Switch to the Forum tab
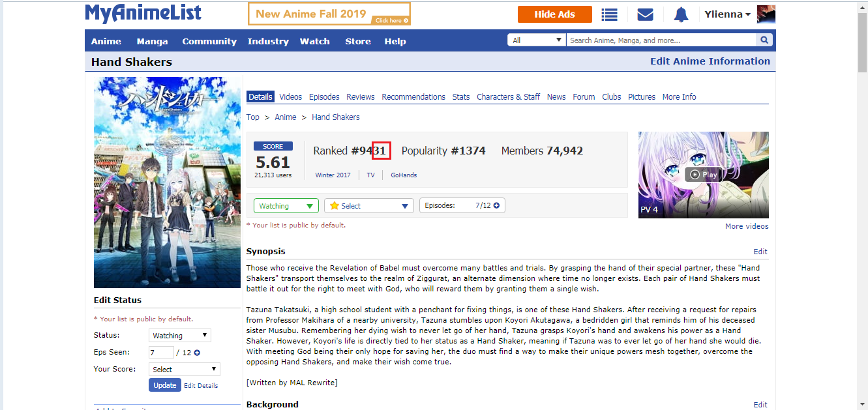This screenshot has height=410, width=868. point(584,96)
